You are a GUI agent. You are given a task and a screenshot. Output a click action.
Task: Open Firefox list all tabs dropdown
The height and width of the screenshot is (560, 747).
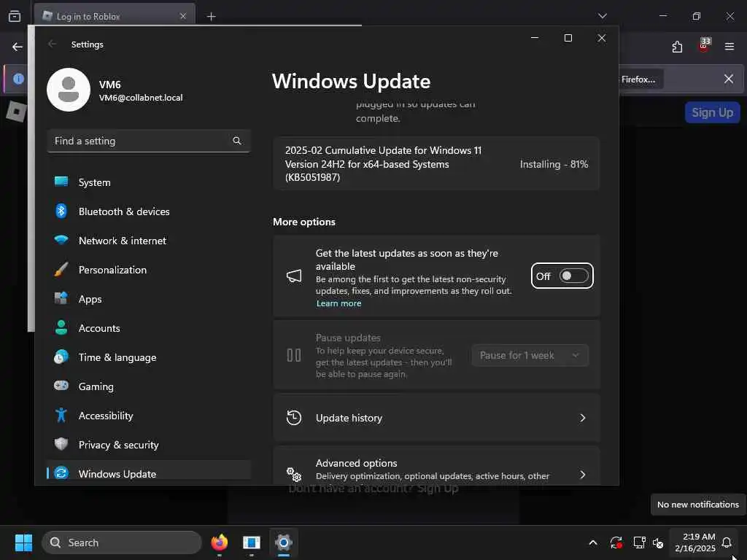click(x=602, y=16)
